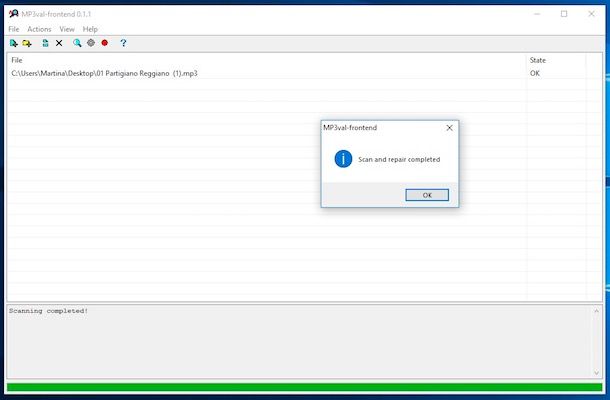Click the teal document toolbar icon
The height and width of the screenshot is (400, 610).
[46, 43]
